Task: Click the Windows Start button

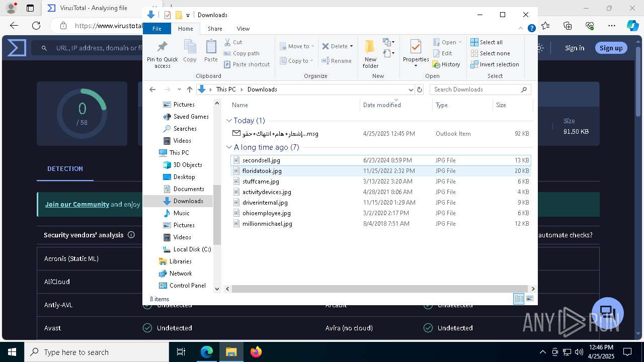Action: (12, 352)
